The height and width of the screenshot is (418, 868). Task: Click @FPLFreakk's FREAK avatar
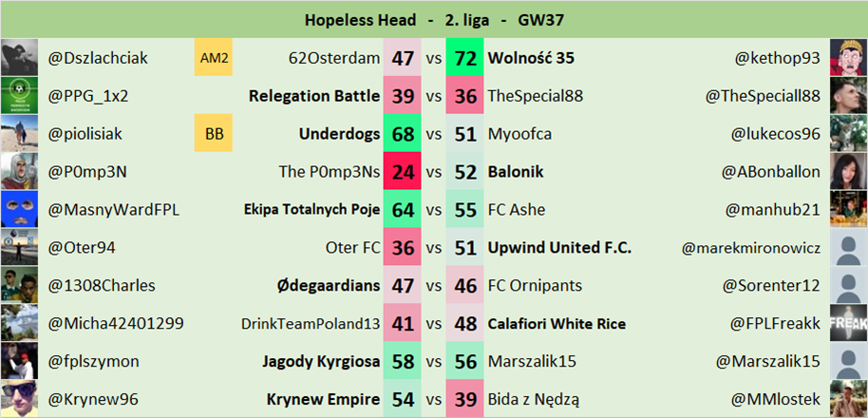[x=848, y=323]
